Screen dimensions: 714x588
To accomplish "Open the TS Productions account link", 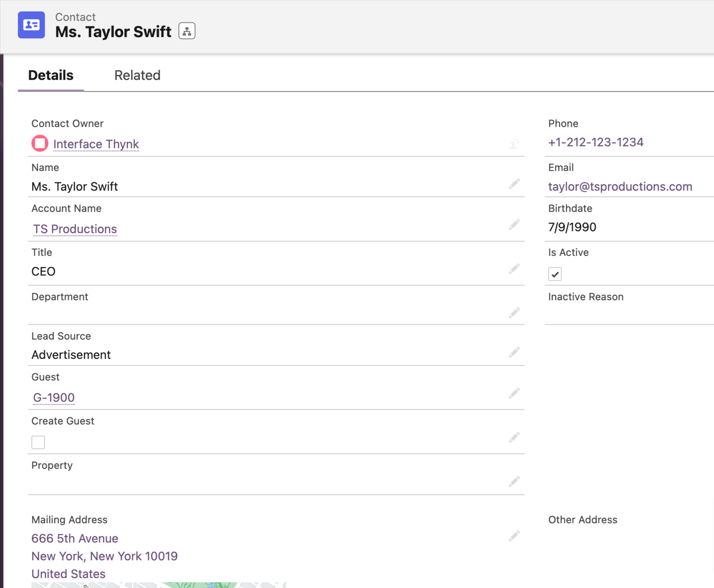I will 75,229.
